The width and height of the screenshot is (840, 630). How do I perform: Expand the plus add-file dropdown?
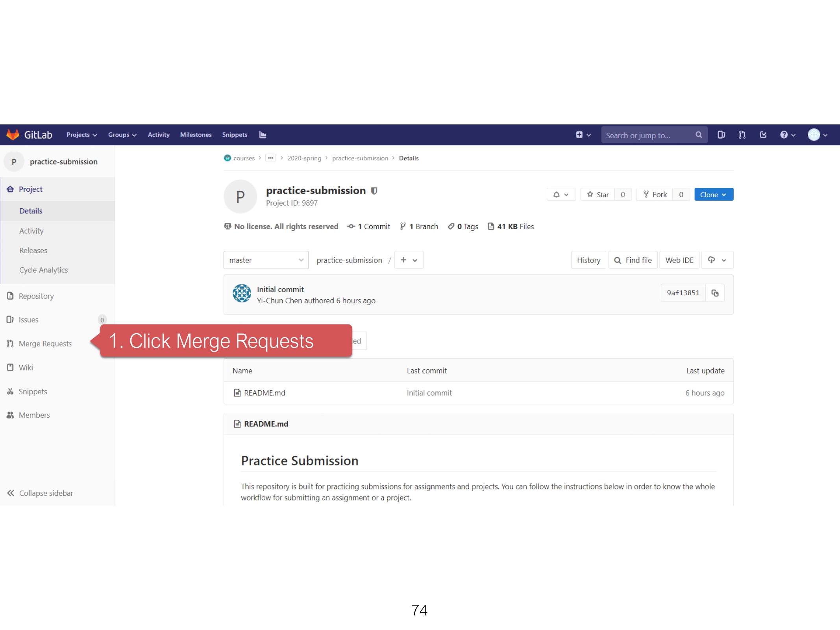coord(409,260)
